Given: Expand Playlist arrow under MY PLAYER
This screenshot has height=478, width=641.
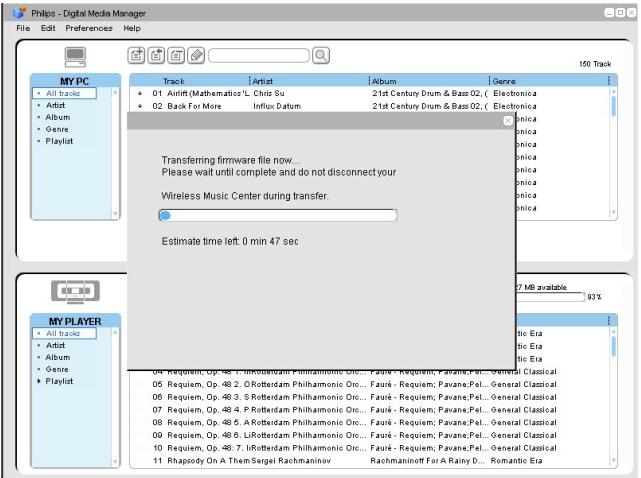Looking at the screenshot, I should pyautogui.click(x=39, y=381).
